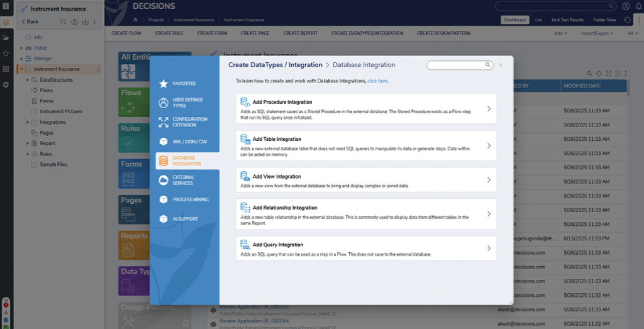
Task: Click the refresh icon beside Folder View
Action: pos(627,20)
